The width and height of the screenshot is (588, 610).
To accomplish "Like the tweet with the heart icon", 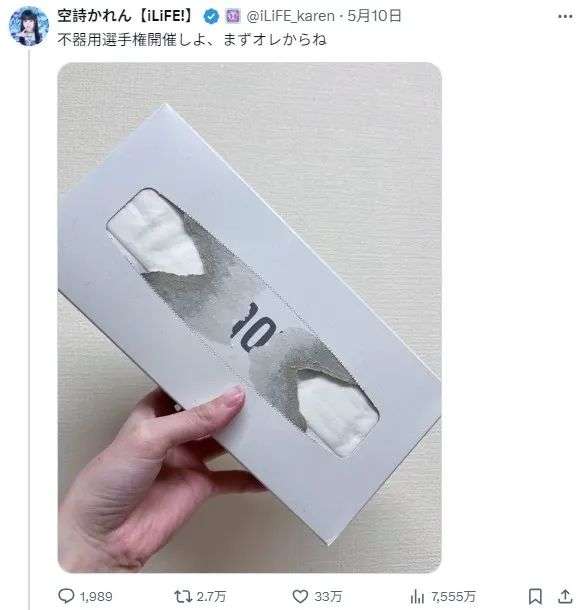I will (x=300, y=596).
